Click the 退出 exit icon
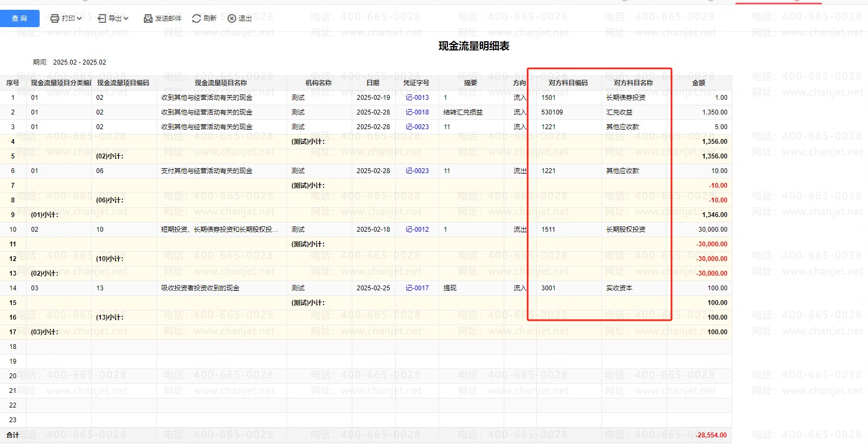The image size is (868, 445). tap(232, 18)
